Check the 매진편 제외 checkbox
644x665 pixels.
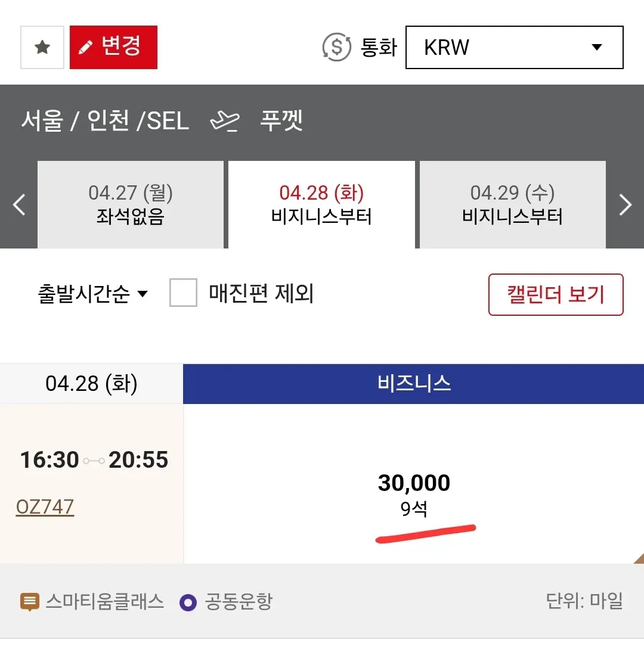[183, 293]
